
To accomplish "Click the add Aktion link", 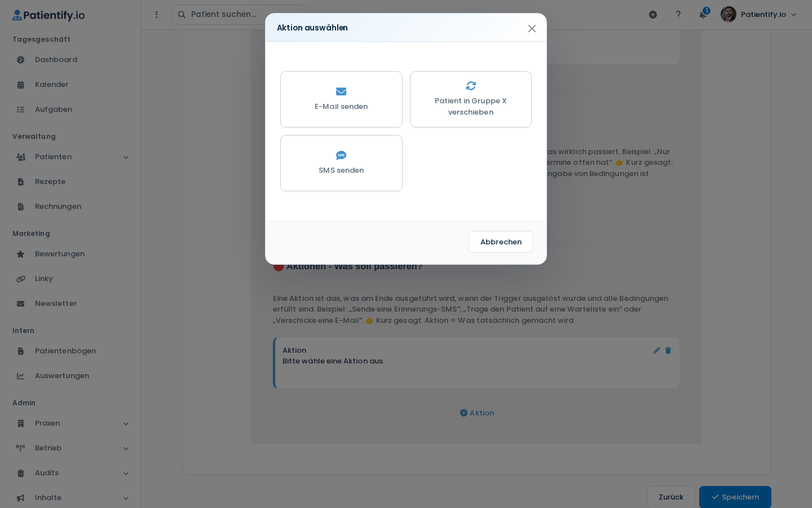I will pos(477,413).
